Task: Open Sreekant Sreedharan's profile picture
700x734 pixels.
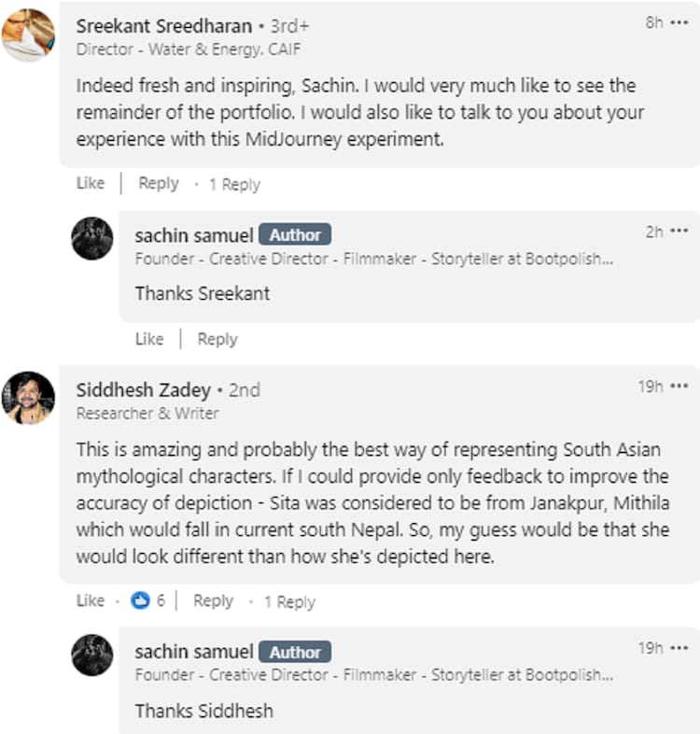Action: pos(28,35)
